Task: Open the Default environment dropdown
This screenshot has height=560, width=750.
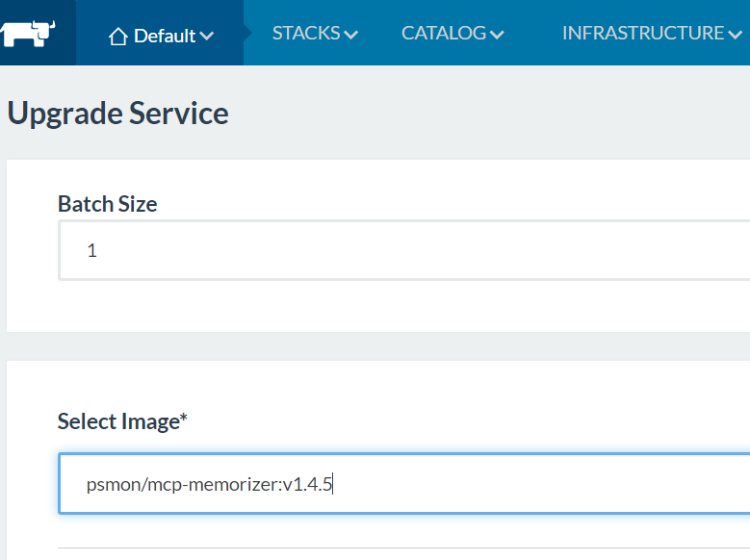Action: (162, 36)
